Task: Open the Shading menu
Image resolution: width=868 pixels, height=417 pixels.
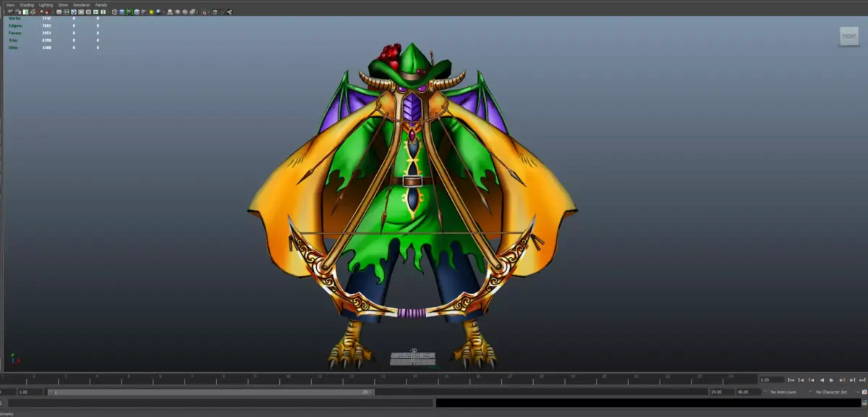Action: coord(27,5)
